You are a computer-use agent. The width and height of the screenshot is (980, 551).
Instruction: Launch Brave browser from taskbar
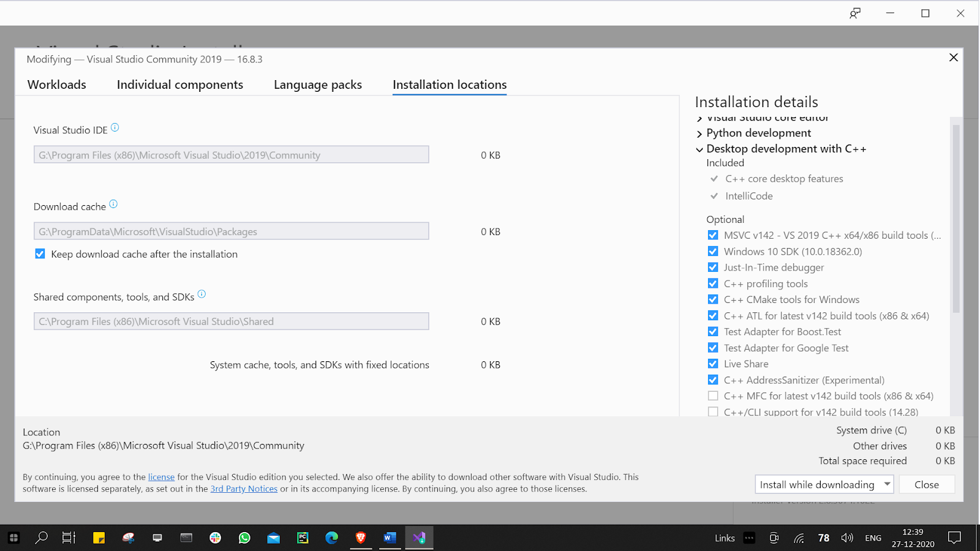point(361,538)
